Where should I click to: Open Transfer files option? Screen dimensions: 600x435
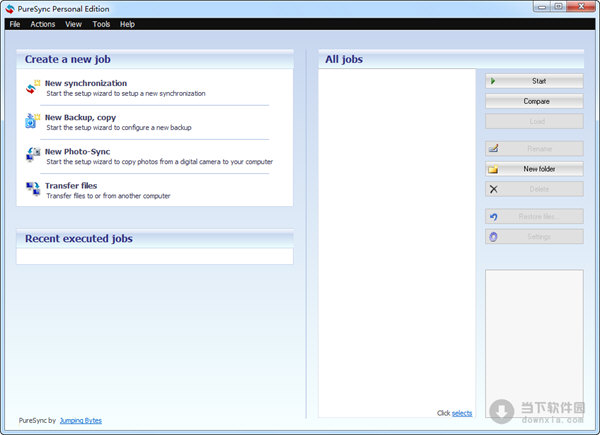(x=71, y=186)
